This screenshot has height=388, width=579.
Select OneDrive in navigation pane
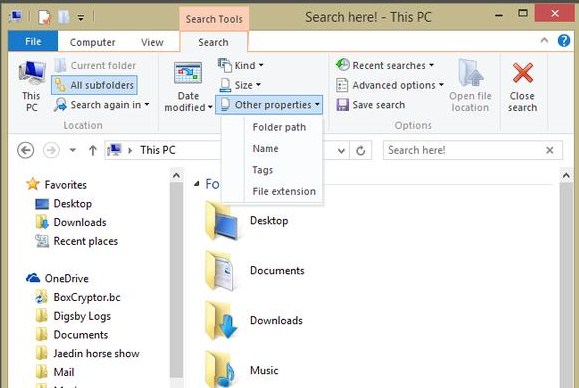pos(57,278)
